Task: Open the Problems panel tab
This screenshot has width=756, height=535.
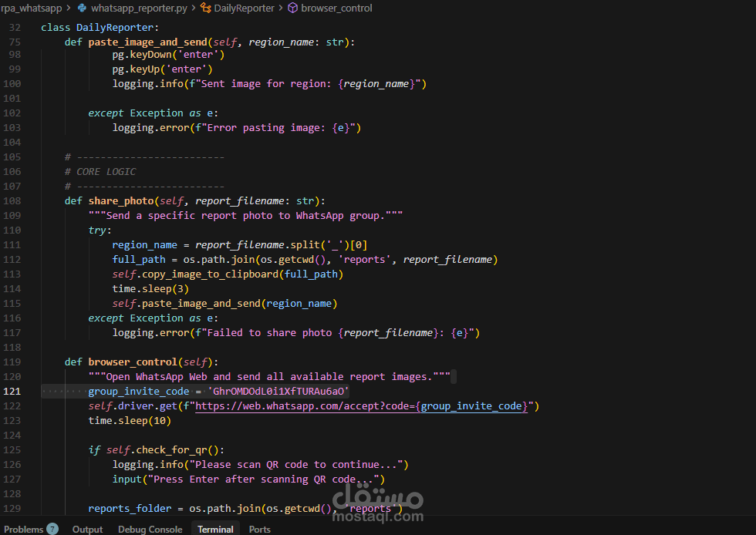Action: [24, 529]
